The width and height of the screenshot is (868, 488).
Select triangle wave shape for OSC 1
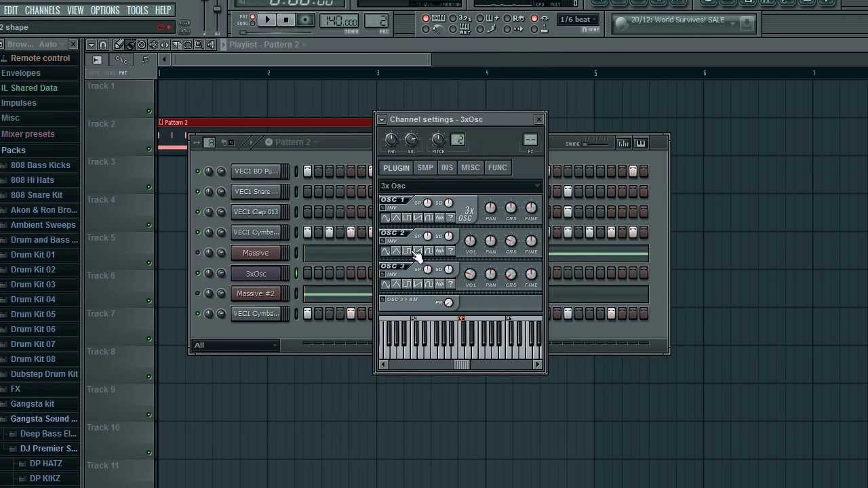coord(396,218)
